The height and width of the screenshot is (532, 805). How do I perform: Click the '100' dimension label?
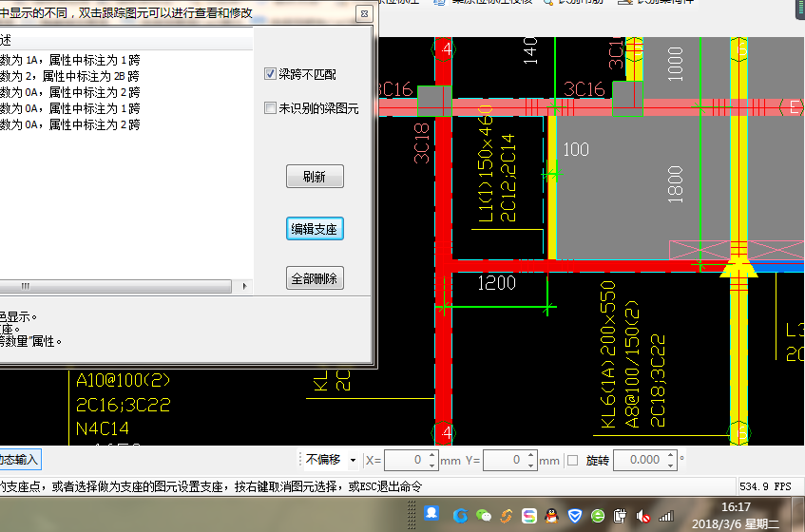click(x=576, y=149)
